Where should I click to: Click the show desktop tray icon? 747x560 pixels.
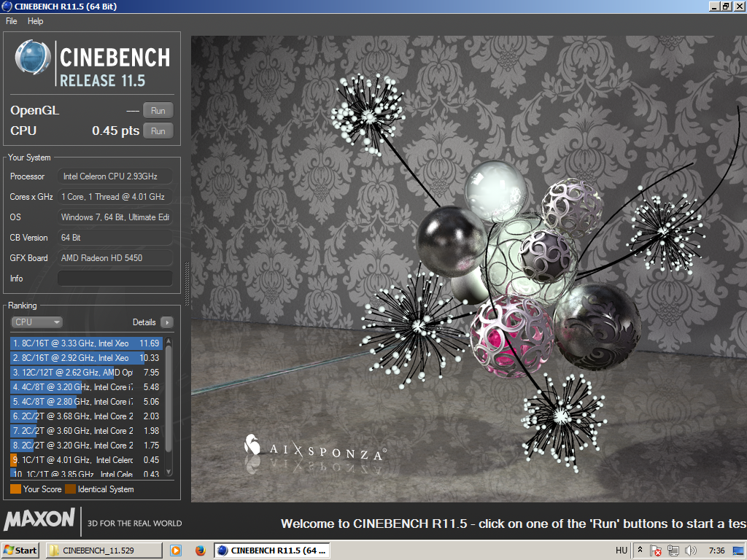coord(739,551)
